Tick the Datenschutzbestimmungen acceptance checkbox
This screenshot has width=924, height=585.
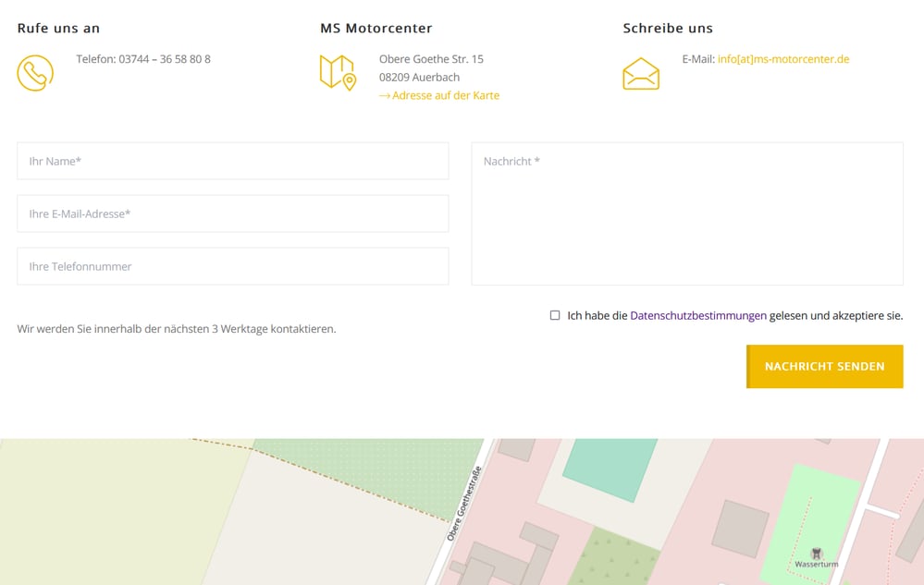point(555,315)
